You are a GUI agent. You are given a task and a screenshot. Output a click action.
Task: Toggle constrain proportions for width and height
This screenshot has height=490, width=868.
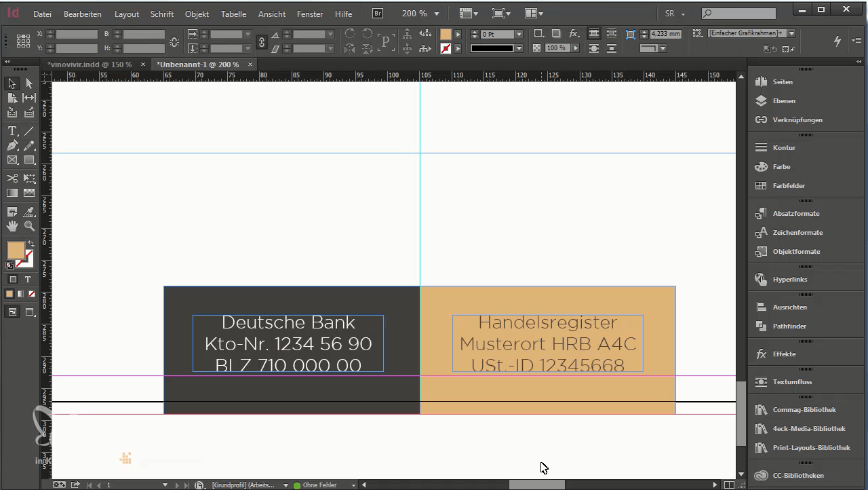pos(174,42)
